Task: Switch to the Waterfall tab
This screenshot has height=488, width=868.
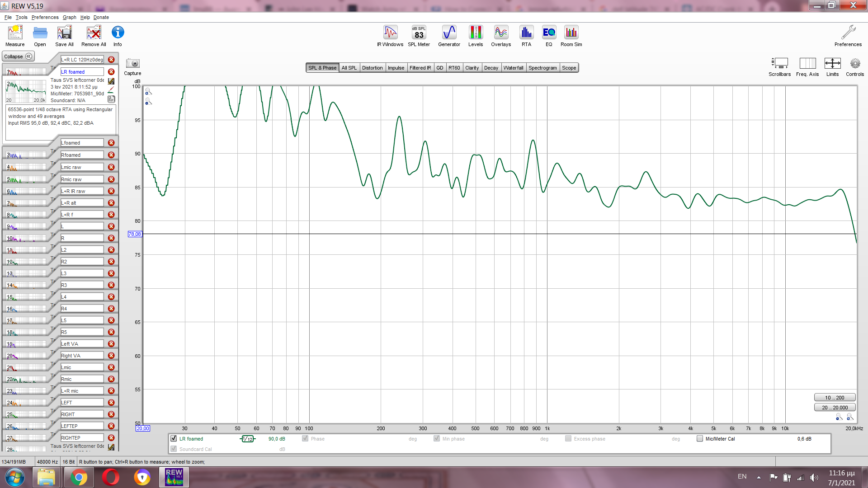Action: click(x=513, y=68)
